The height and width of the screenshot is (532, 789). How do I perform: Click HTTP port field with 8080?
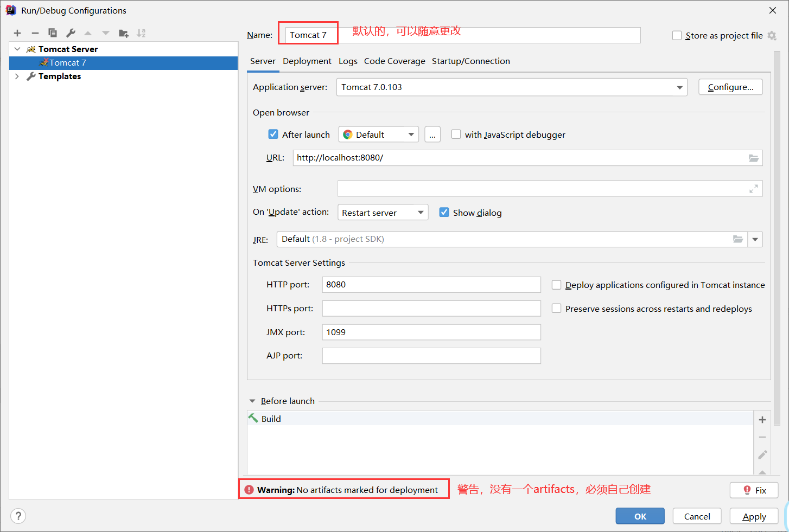click(431, 285)
